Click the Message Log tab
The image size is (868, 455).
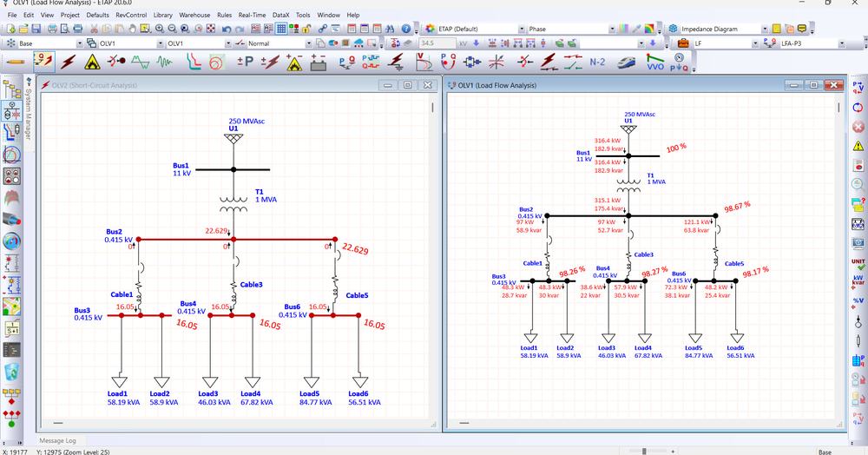point(57,440)
